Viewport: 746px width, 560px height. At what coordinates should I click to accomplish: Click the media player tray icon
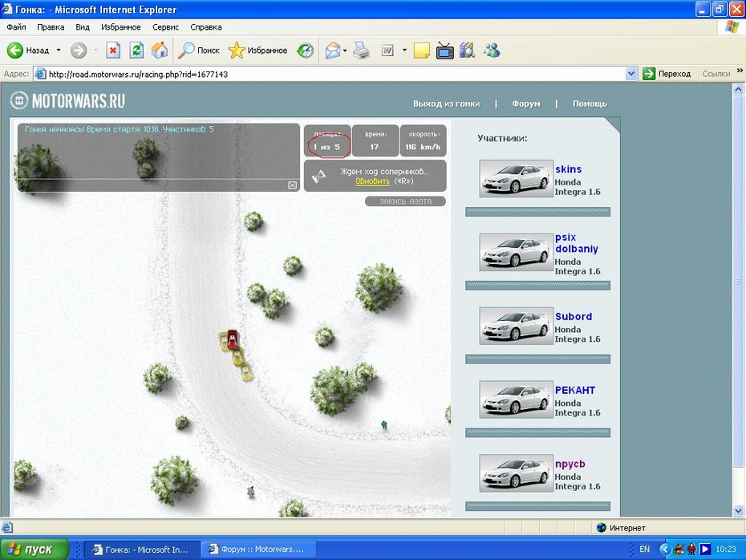(705, 549)
